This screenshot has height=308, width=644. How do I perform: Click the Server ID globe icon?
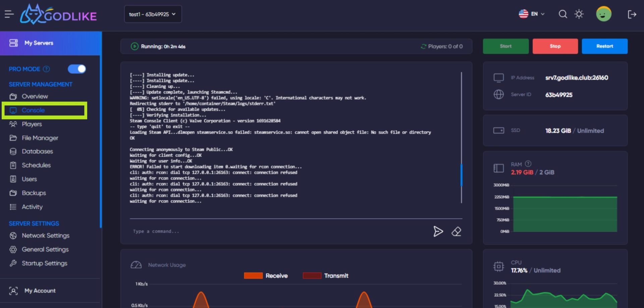(499, 94)
